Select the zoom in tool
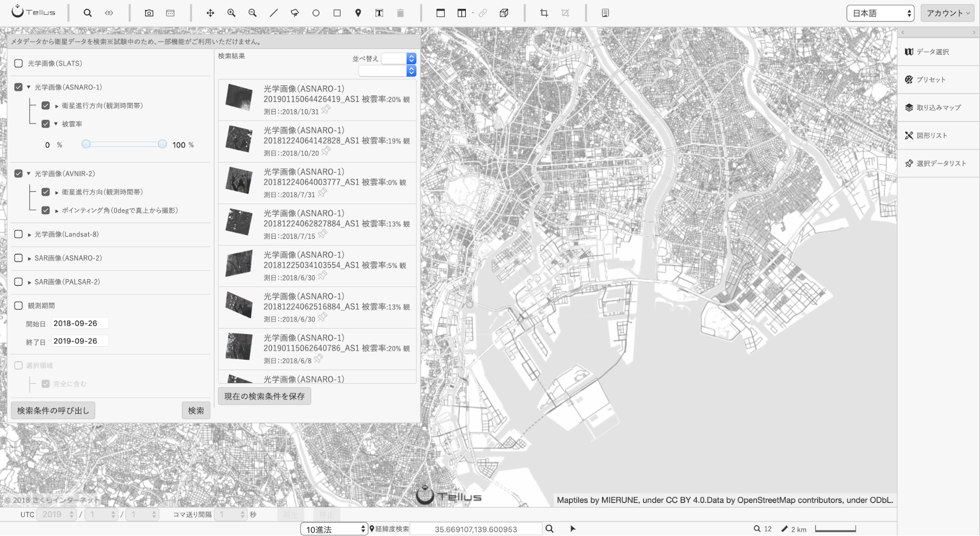This screenshot has width=980, height=536. pyautogui.click(x=231, y=13)
